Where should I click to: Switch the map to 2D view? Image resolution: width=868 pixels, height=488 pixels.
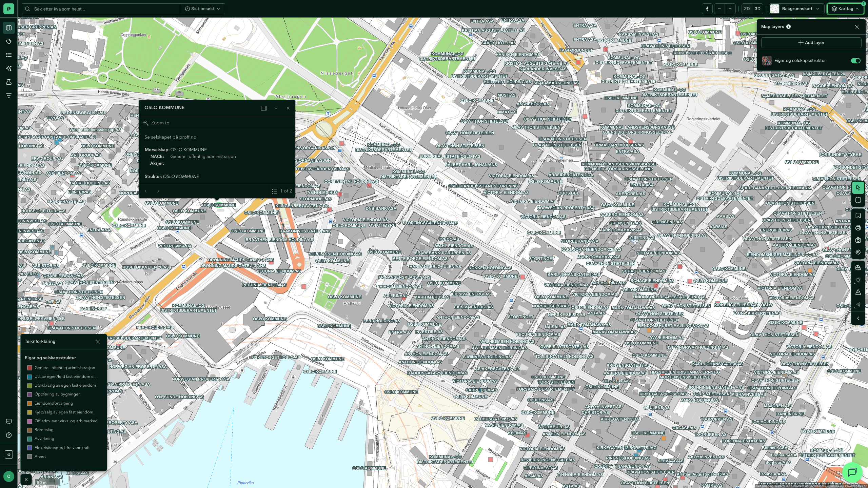747,9
